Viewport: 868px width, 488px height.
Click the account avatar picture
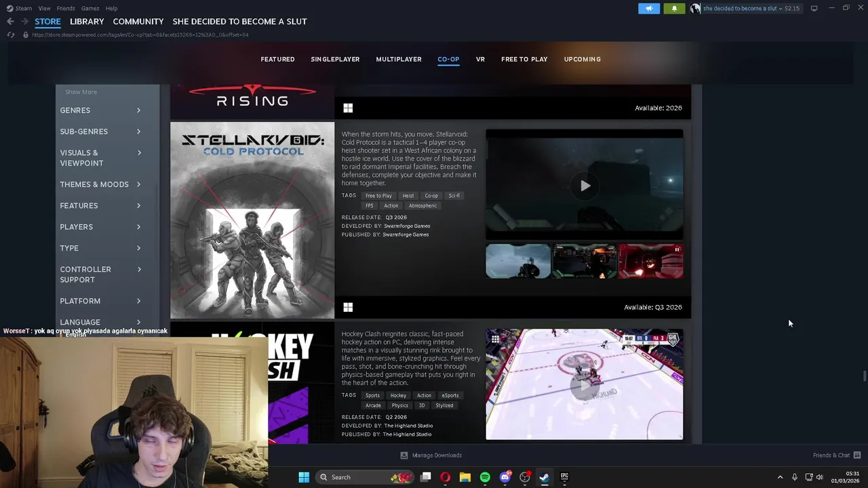point(695,8)
